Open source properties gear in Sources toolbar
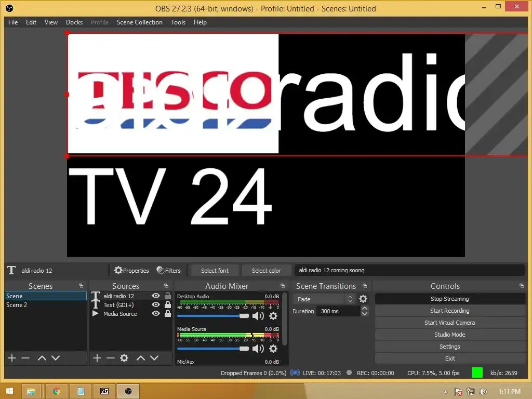532x399 pixels. click(x=124, y=358)
